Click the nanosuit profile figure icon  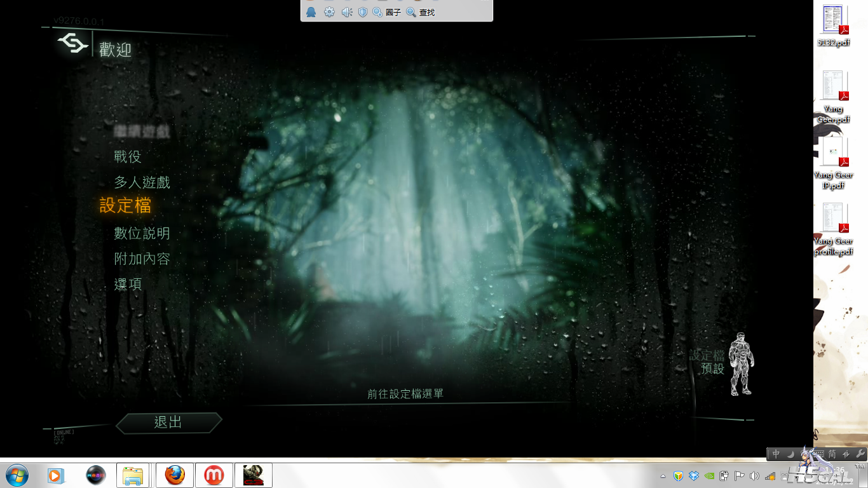pos(741,363)
